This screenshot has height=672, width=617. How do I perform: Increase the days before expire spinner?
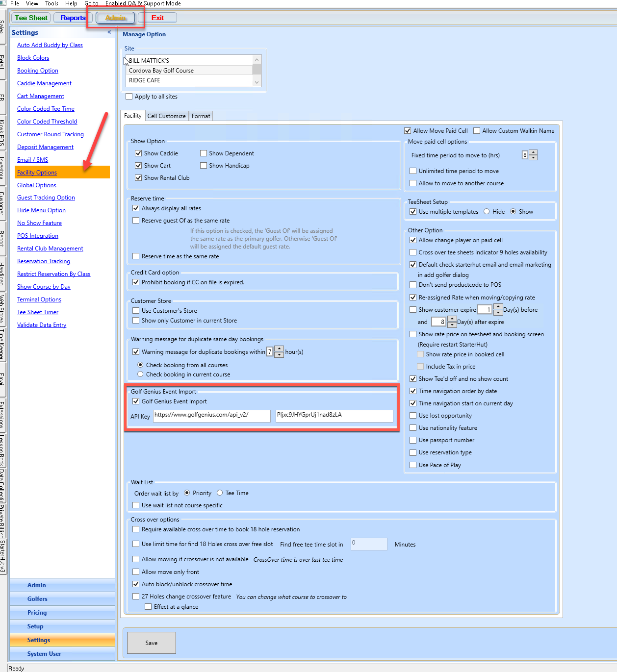click(498, 307)
